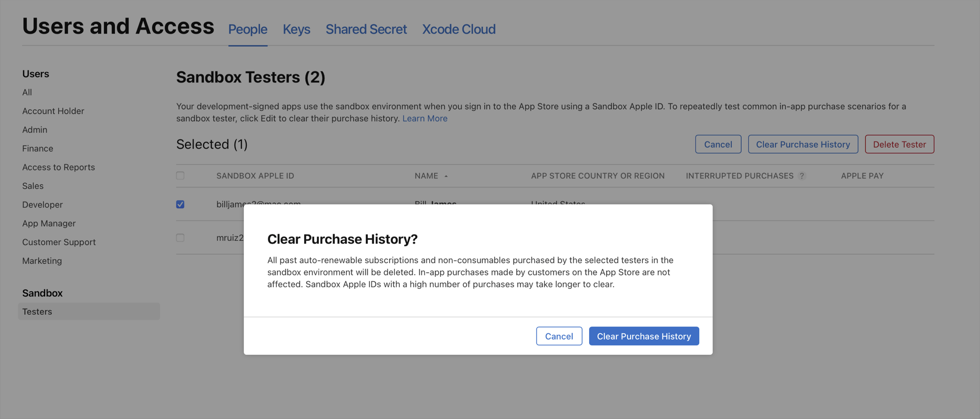
Task: Cancel the Clear Purchase History dialog
Action: pos(559,336)
